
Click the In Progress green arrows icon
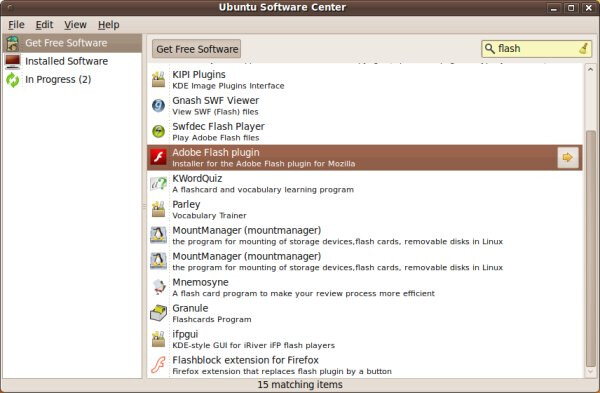13,80
